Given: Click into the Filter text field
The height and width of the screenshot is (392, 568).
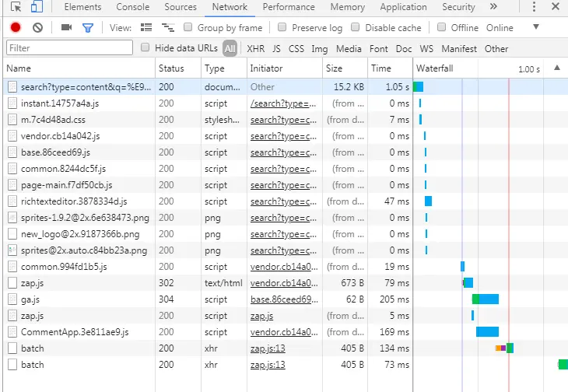Looking at the screenshot, I should (69, 47).
